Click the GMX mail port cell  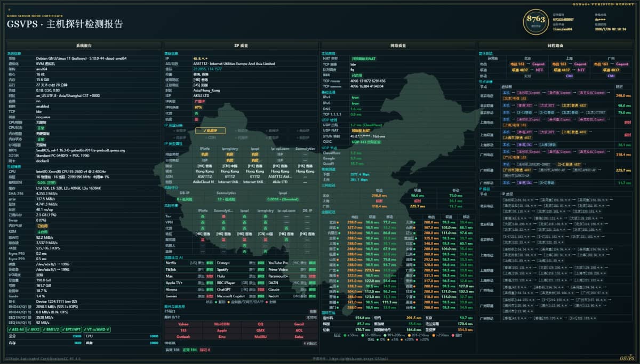pos(260,330)
